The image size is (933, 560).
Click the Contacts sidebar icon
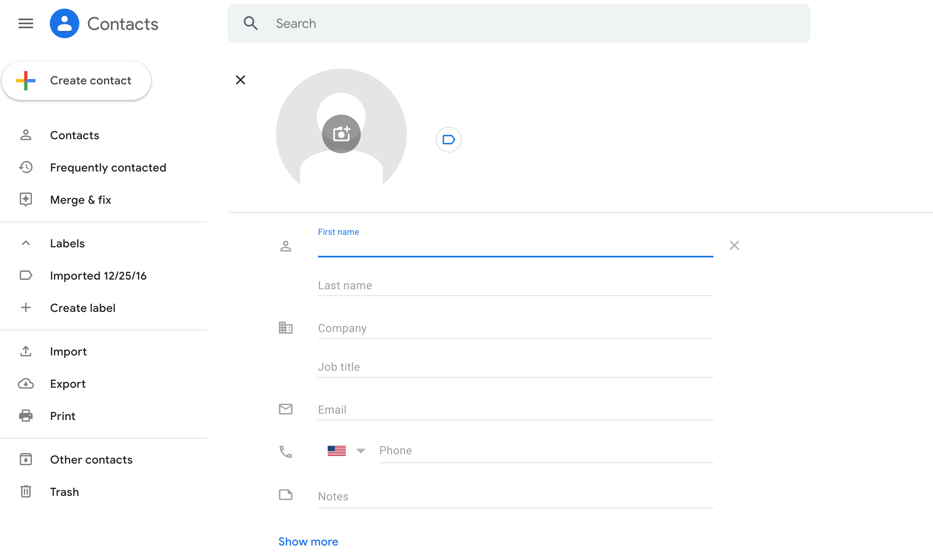pyautogui.click(x=26, y=135)
